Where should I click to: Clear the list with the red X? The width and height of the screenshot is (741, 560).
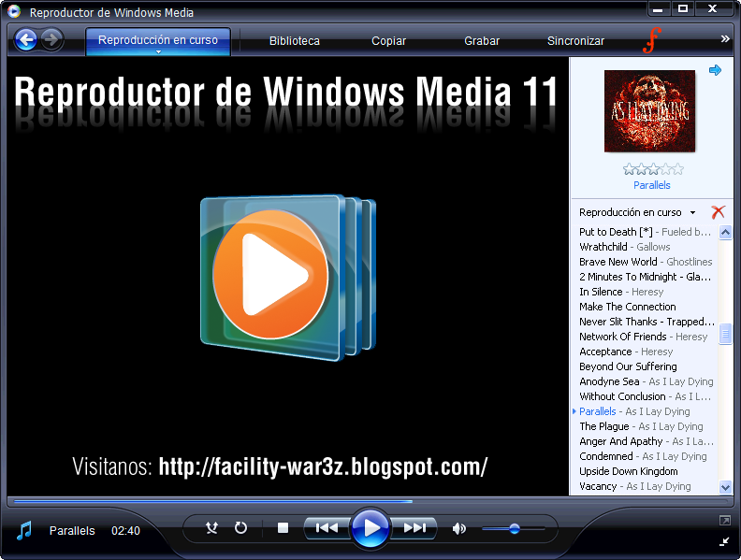718,212
